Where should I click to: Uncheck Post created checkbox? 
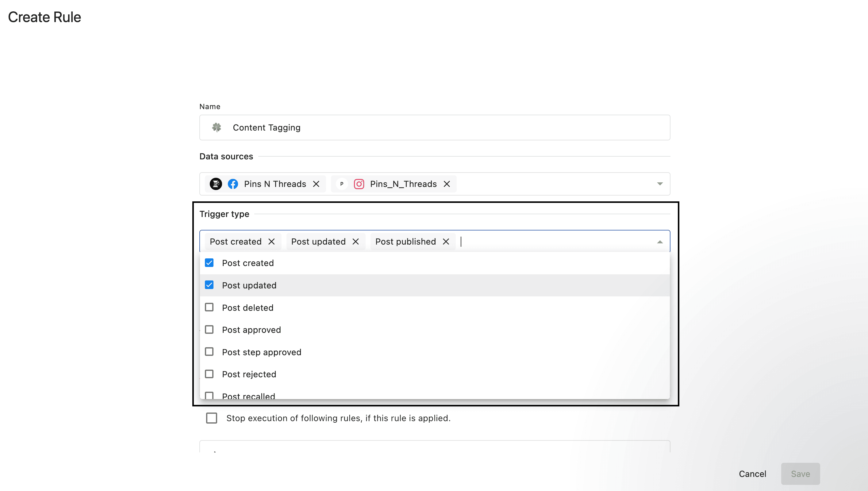pos(209,263)
